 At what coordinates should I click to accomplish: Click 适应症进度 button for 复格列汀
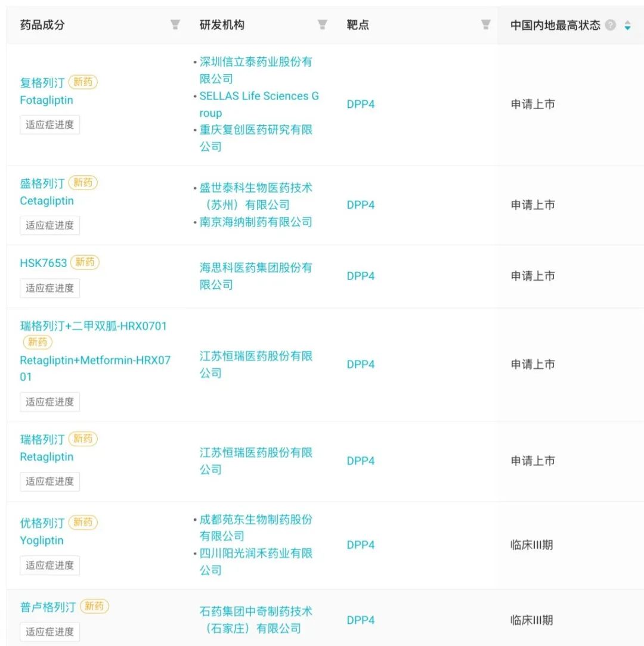pyautogui.click(x=49, y=125)
